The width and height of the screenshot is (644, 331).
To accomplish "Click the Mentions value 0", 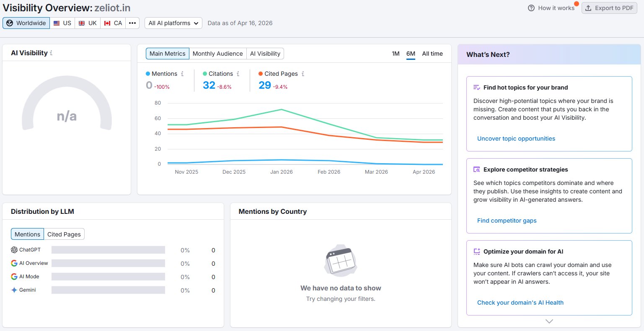I will click(149, 85).
